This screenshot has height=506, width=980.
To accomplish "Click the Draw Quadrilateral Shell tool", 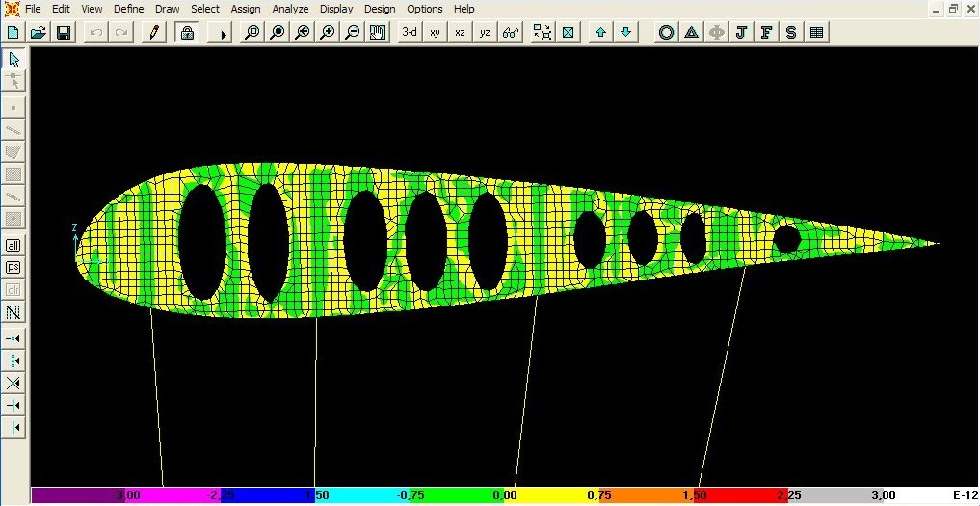I will (13, 152).
